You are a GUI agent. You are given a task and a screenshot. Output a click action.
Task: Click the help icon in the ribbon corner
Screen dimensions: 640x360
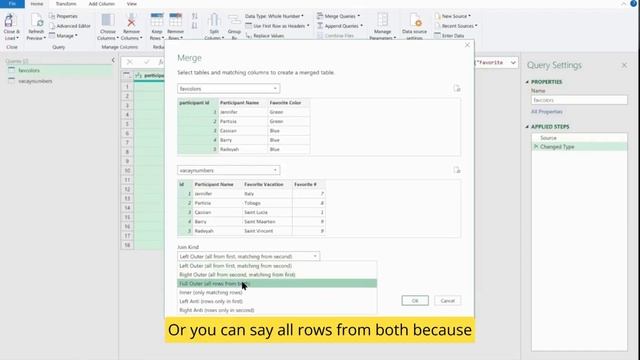click(633, 3)
